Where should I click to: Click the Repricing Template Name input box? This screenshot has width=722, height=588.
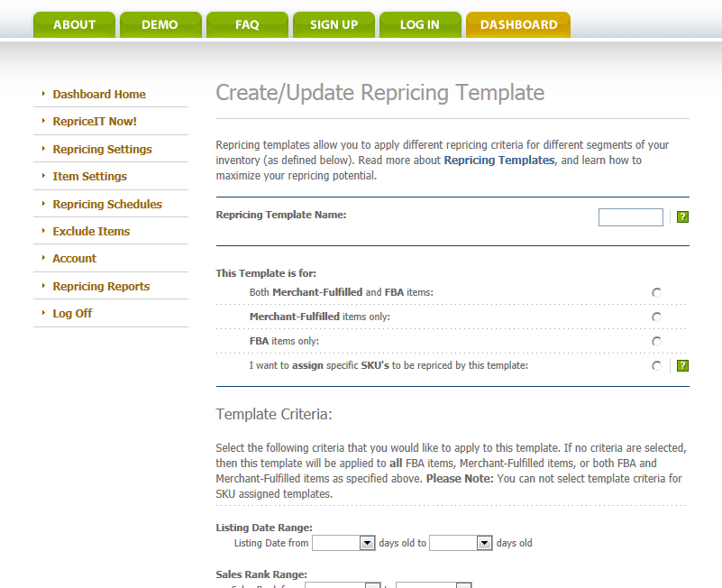630,216
